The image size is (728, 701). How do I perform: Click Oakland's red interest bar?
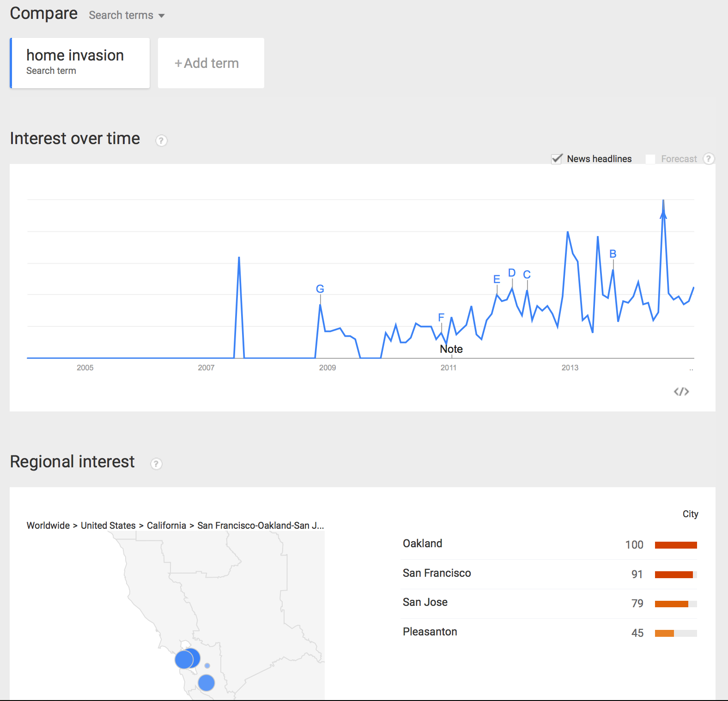tap(676, 545)
